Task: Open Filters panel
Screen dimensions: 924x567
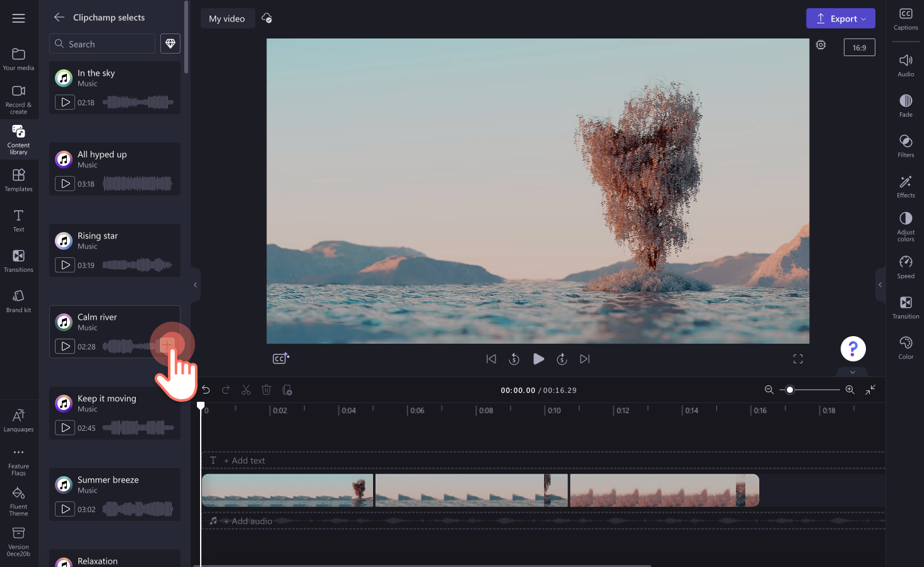Action: pos(906,146)
